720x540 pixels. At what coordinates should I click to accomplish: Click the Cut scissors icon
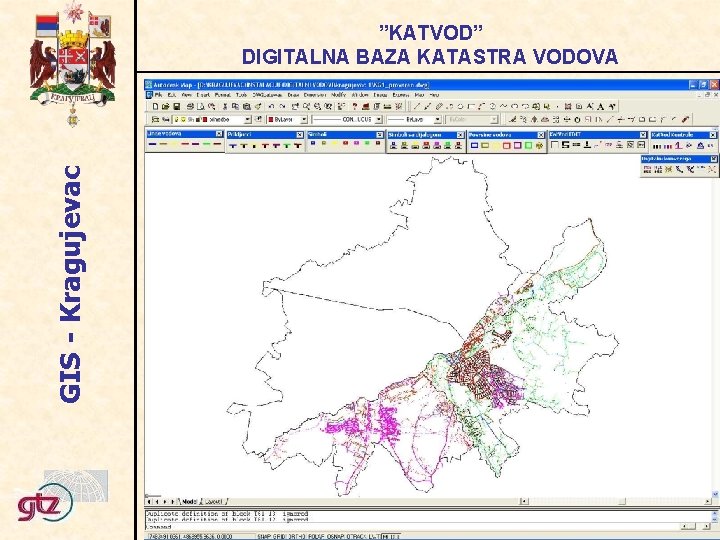225,107
